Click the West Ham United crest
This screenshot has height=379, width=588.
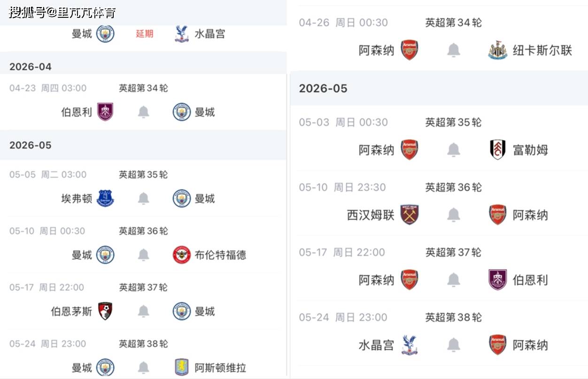[x=409, y=215]
